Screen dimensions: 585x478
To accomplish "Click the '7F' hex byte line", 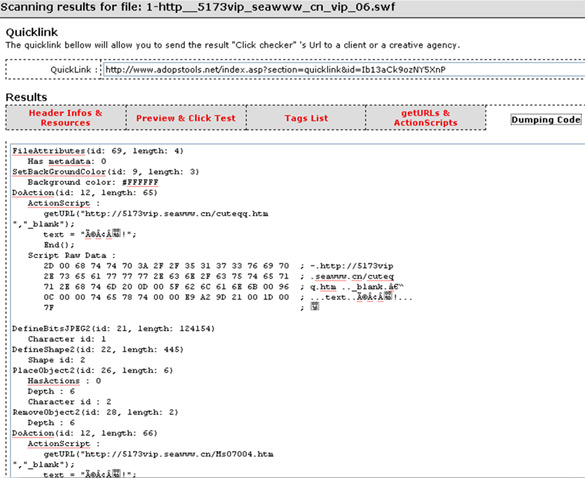I will click(49, 308).
